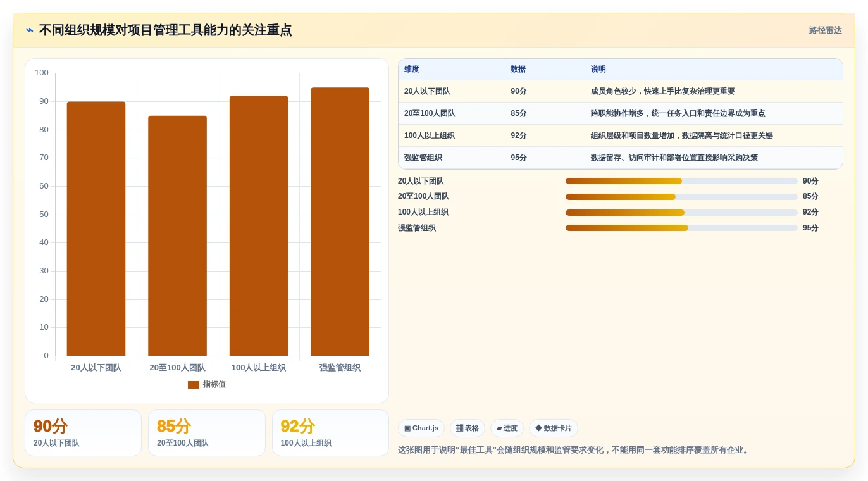This screenshot has width=868, height=481.
Task: Click the 20至100人团队 progress bar
Action: (681, 197)
